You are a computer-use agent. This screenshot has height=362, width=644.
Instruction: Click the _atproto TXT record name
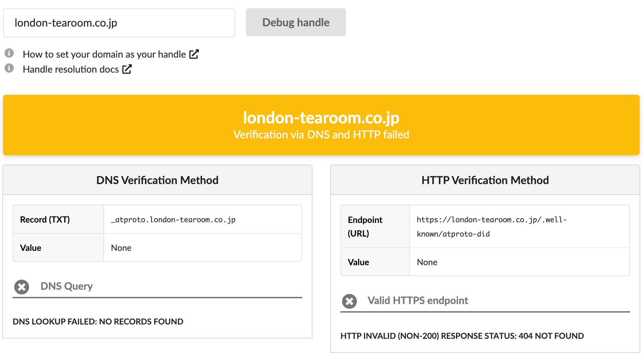(x=173, y=220)
